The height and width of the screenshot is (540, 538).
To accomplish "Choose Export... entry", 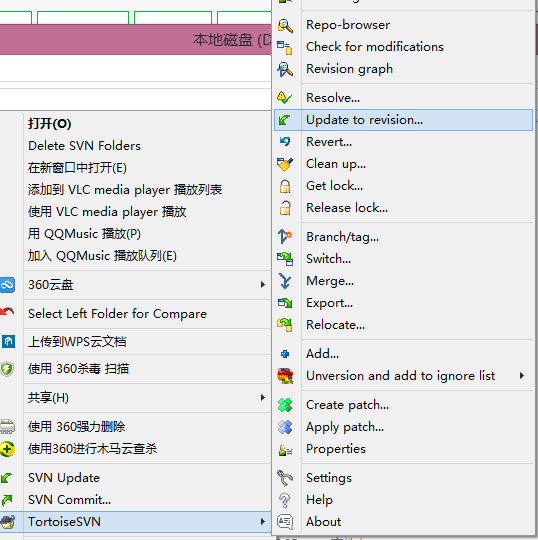I will click(403, 303).
